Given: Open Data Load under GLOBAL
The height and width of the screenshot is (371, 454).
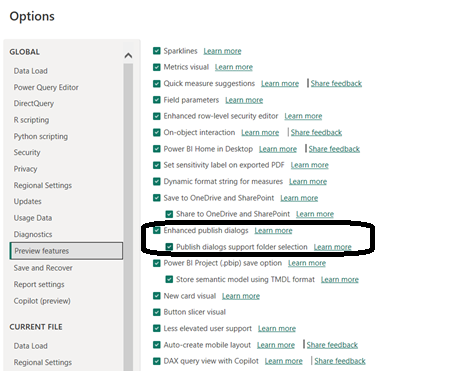Looking at the screenshot, I should pyautogui.click(x=31, y=71).
